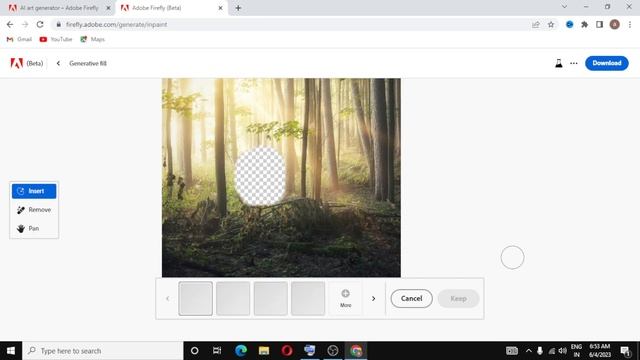Open the ENG IN language switcher
This screenshot has width=640, height=360.
click(x=576, y=351)
